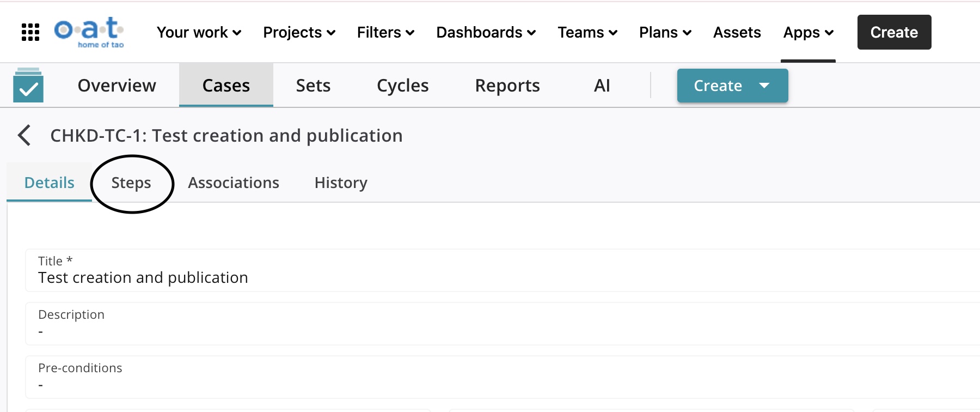
Task: Open the Associations tab
Action: pos(234,183)
